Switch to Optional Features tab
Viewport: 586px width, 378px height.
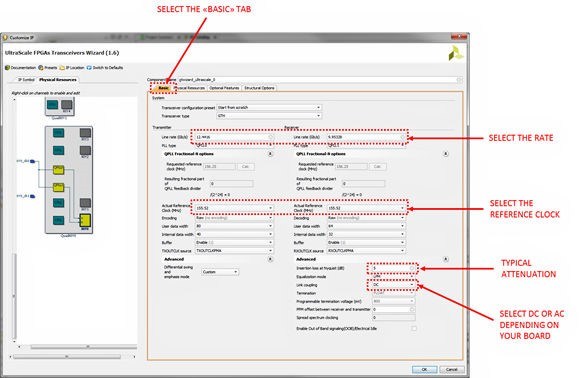224,88
